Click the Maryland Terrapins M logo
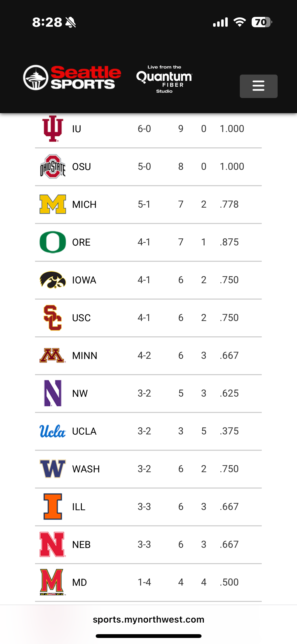Image resolution: width=297 pixels, height=644 pixels. pyautogui.click(x=53, y=582)
